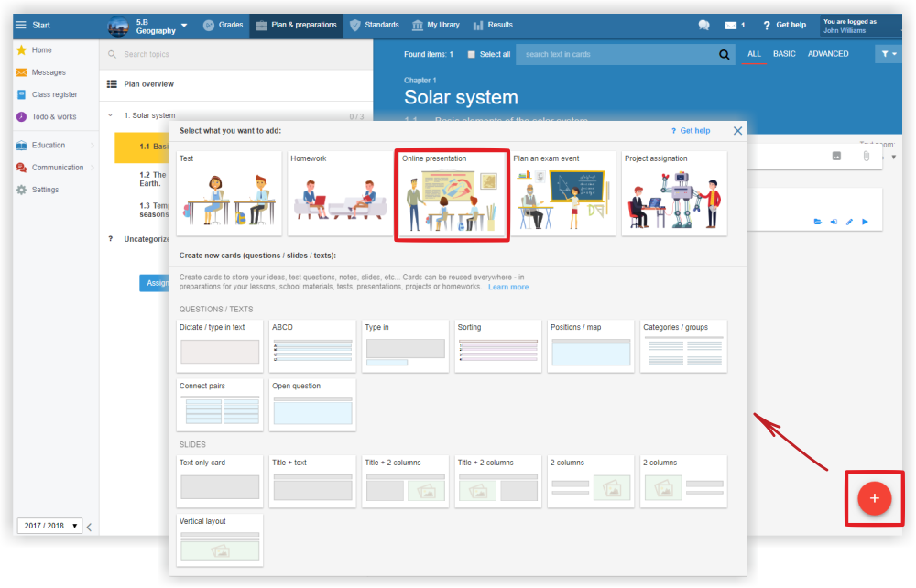Select the Dictate / type in text card
The image size is (916, 588).
pos(220,346)
